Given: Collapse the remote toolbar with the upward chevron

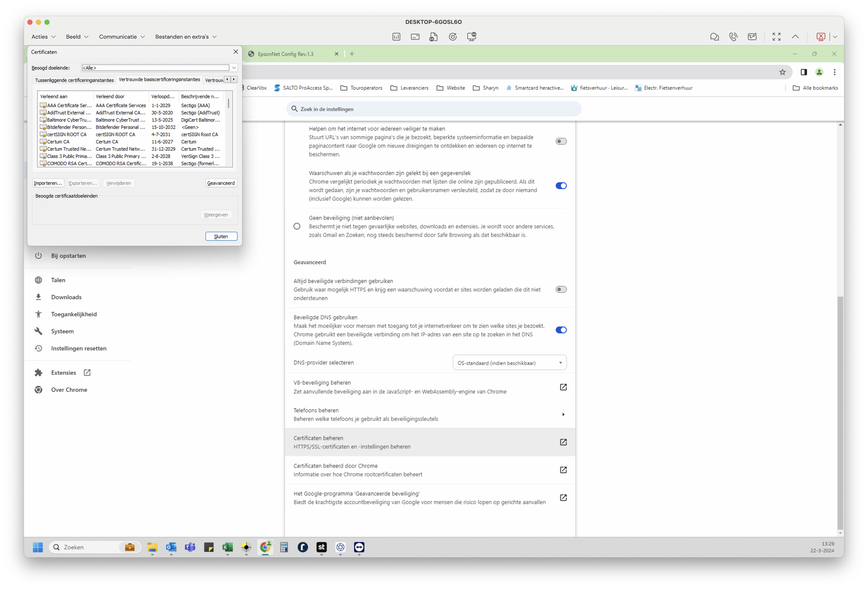Looking at the screenshot, I should pyautogui.click(x=796, y=36).
